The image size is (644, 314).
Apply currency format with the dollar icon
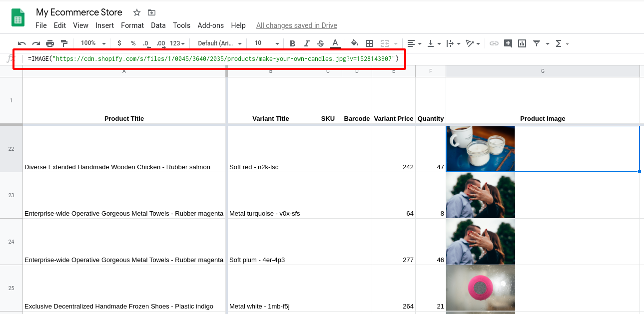[x=119, y=43]
